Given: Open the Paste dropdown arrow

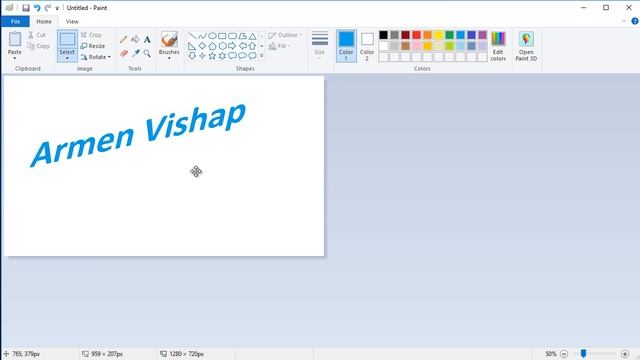Looking at the screenshot, I should [15, 58].
